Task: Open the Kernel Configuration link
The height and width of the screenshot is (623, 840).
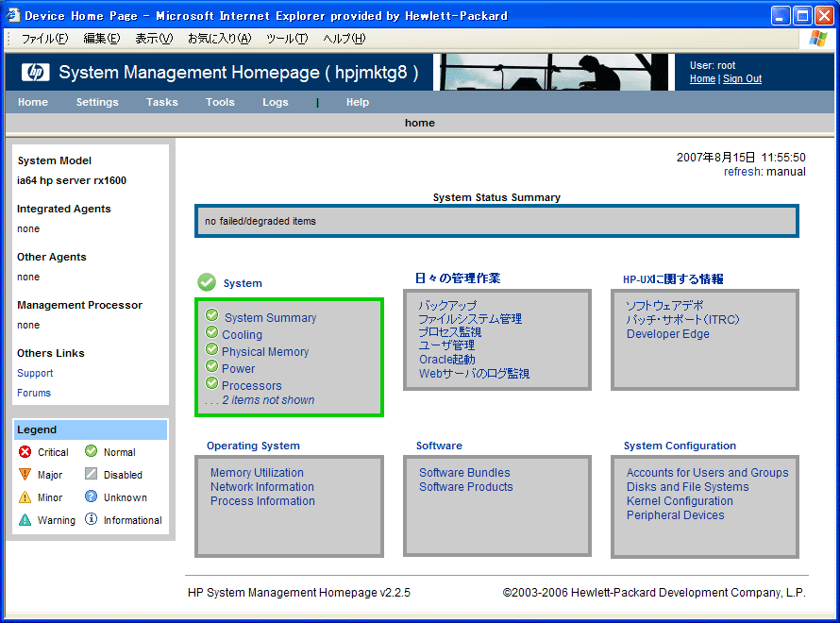Action: (680, 501)
